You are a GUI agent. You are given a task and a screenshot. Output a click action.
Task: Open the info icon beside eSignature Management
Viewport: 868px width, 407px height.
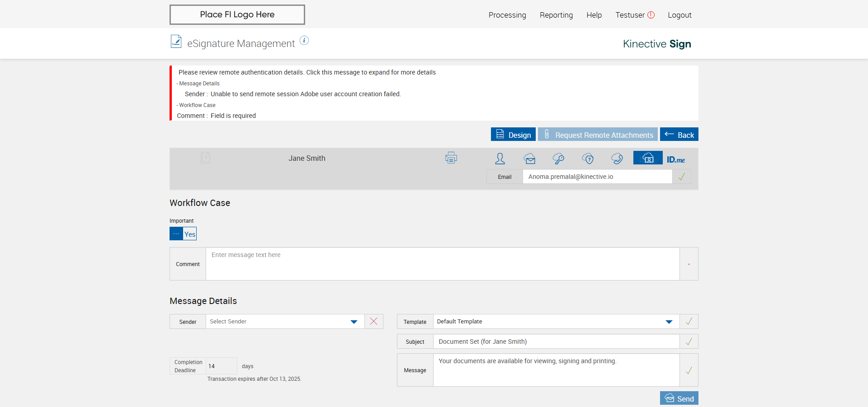pyautogui.click(x=305, y=41)
